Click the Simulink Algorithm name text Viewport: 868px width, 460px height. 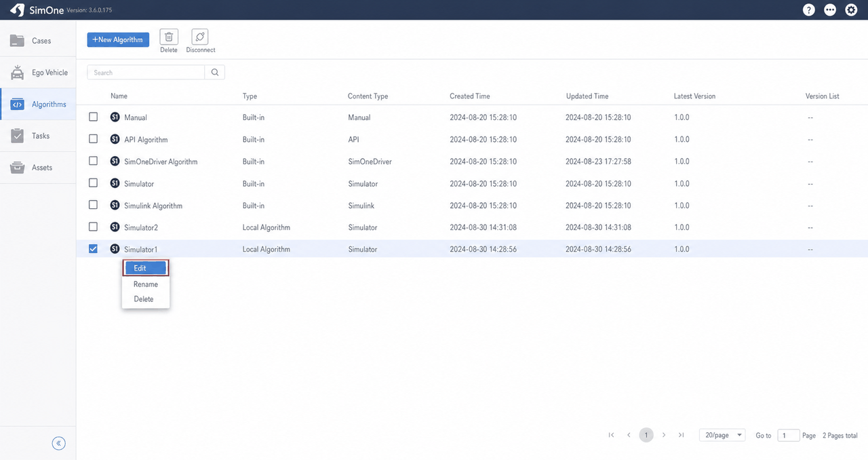tap(153, 206)
